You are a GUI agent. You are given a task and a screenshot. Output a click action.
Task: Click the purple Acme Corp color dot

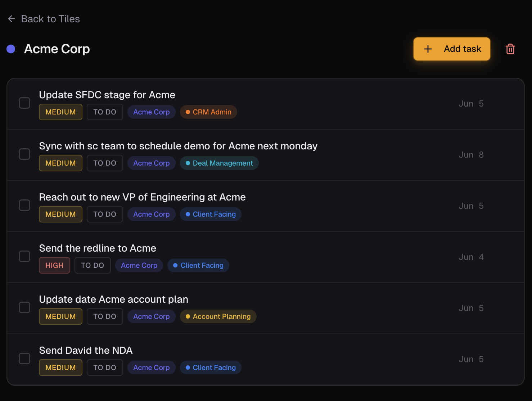[11, 49]
